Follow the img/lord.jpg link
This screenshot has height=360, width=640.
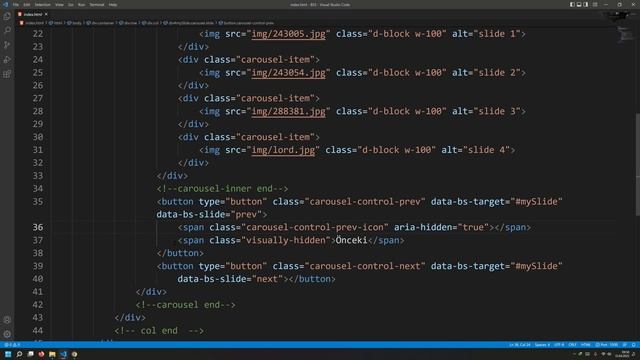coord(283,150)
